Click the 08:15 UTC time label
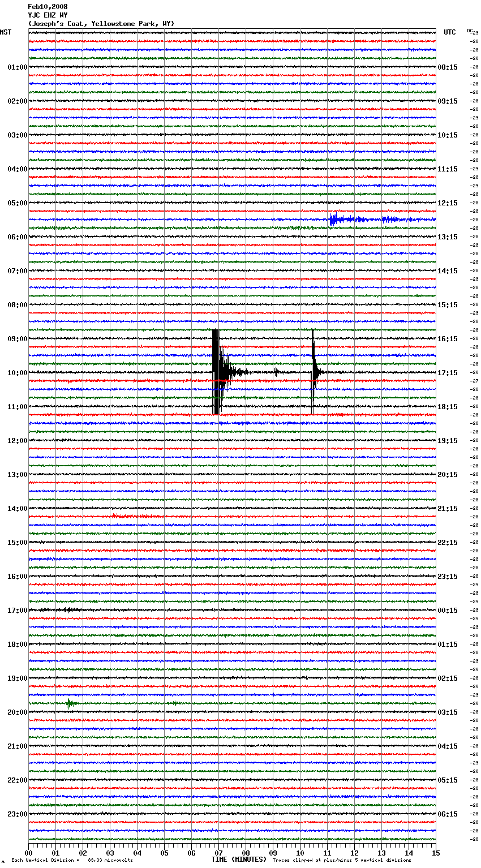Viewport: 481px width, 868px height. (x=448, y=67)
